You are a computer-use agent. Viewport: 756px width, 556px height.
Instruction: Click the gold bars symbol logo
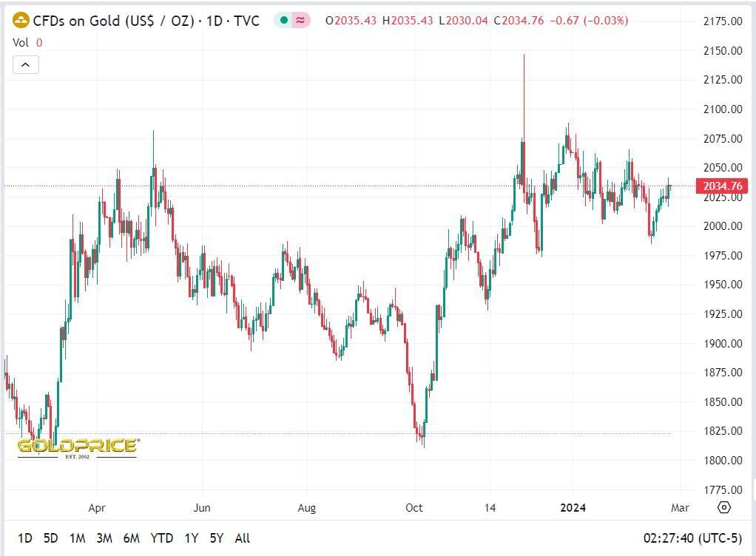(x=21, y=20)
